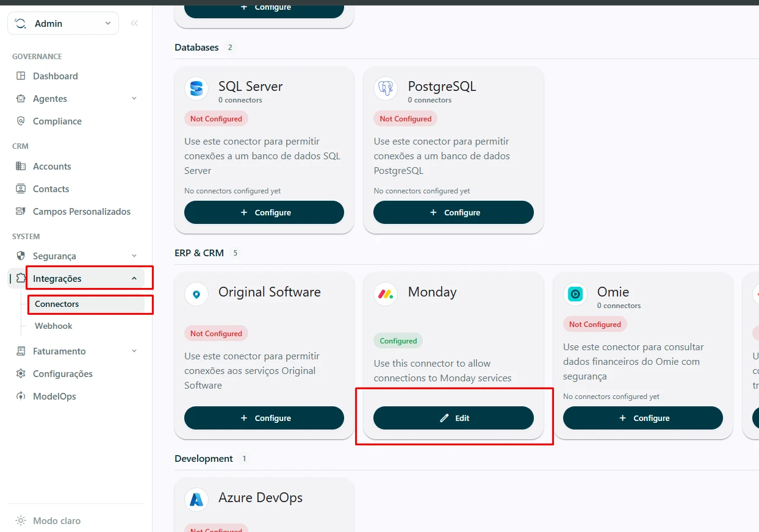Expand the Segurança submenu chevron
The image size is (759, 532).
(x=134, y=256)
